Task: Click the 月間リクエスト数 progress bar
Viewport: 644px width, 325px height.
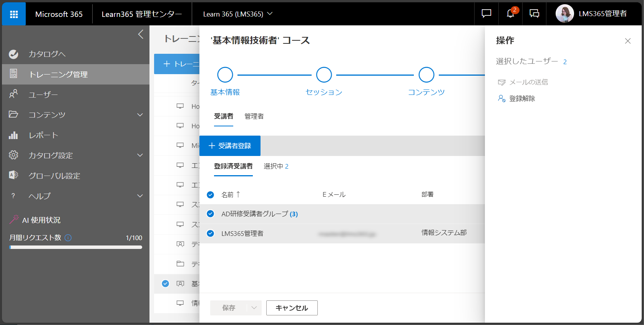Action: [x=76, y=247]
